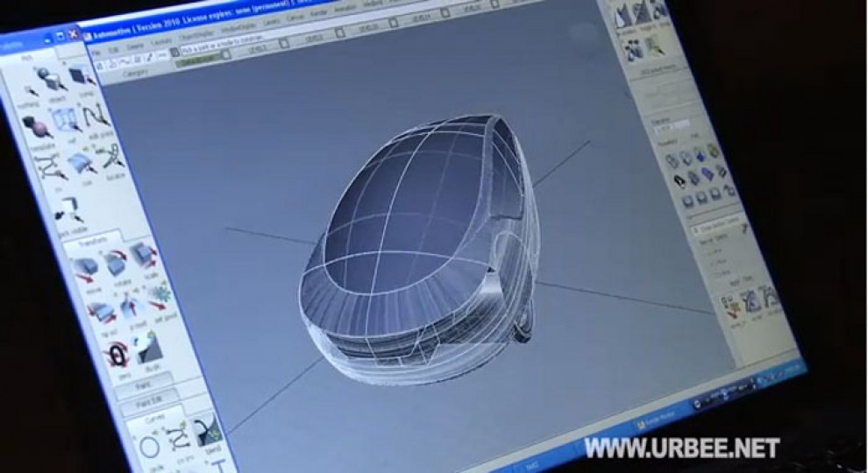Viewport: 868px width, 473px height.
Task: Toggle the checkbox after the first layer tab
Action: (285, 44)
